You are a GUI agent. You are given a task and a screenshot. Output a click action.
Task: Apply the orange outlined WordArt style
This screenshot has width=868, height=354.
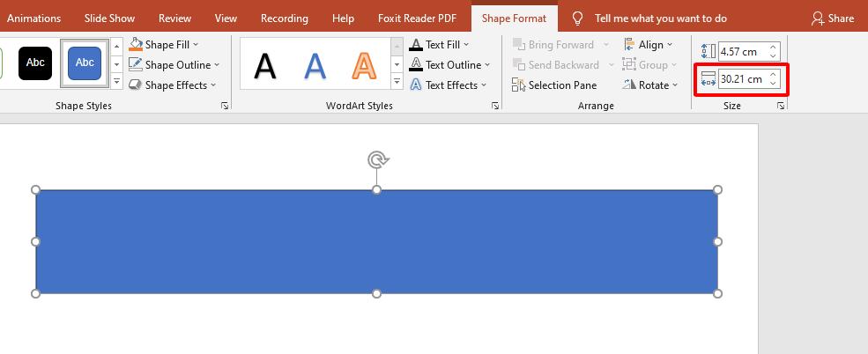coord(364,65)
